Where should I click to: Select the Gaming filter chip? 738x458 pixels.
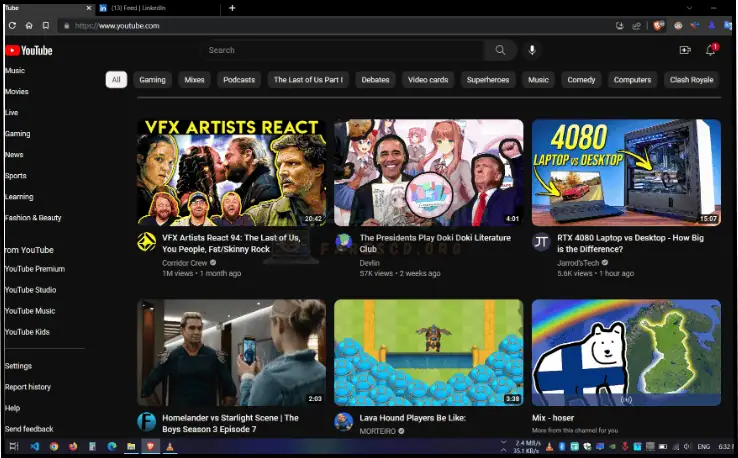click(x=152, y=80)
